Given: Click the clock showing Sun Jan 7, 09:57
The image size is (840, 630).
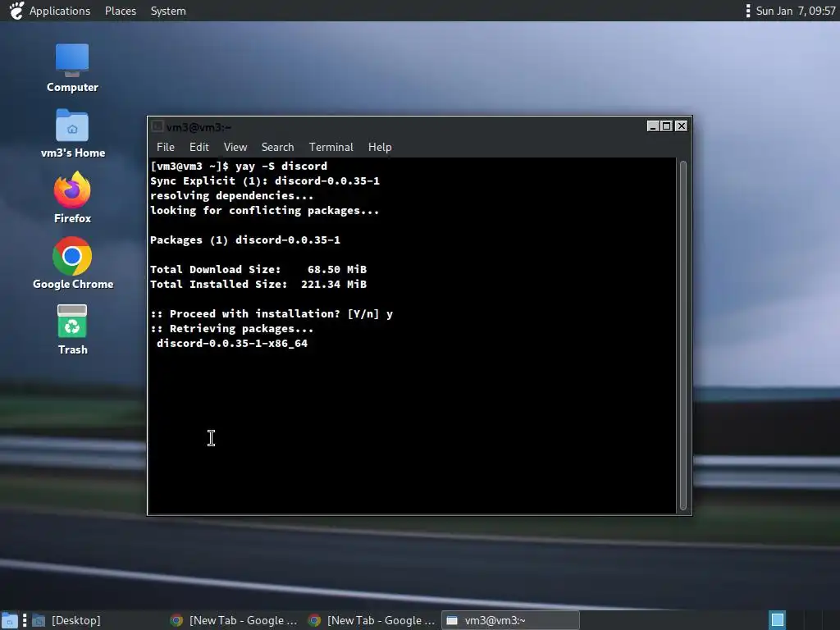Looking at the screenshot, I should [x=796, y=11].
